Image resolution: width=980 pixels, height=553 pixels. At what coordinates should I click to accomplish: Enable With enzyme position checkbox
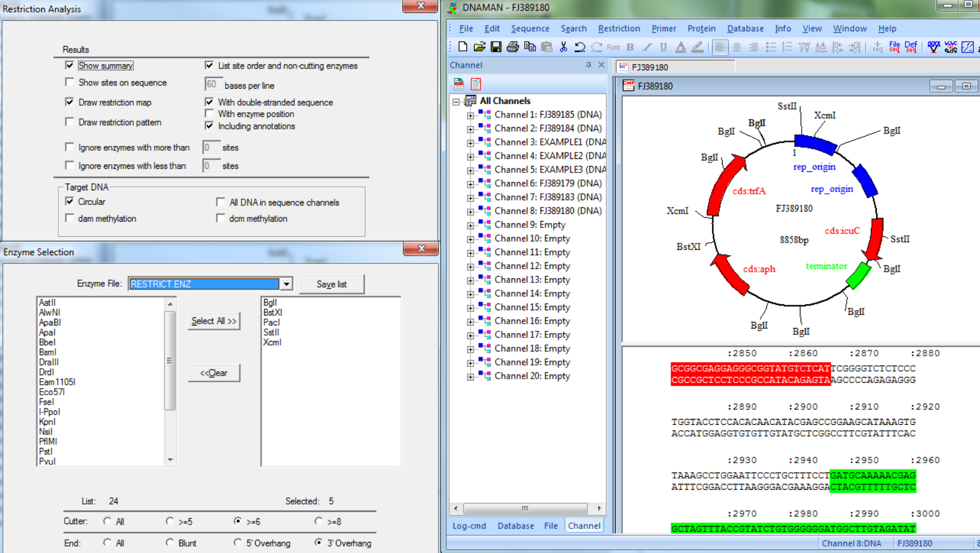209,113
